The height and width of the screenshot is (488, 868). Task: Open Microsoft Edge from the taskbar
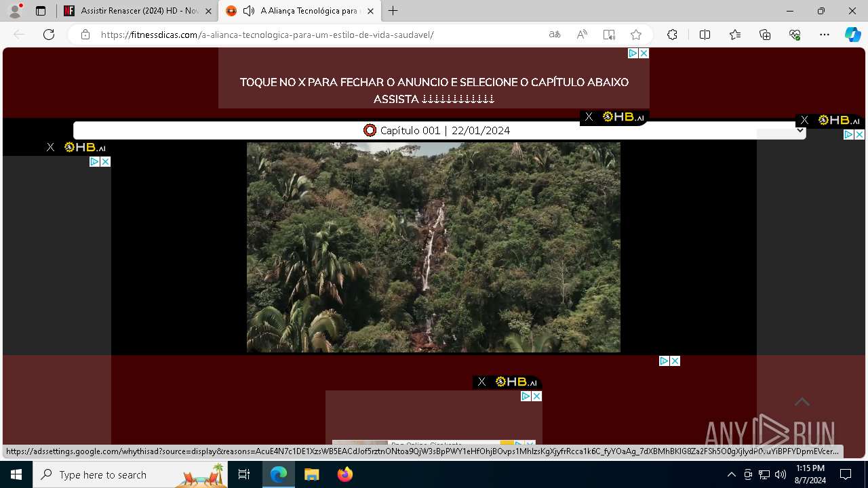279,474
